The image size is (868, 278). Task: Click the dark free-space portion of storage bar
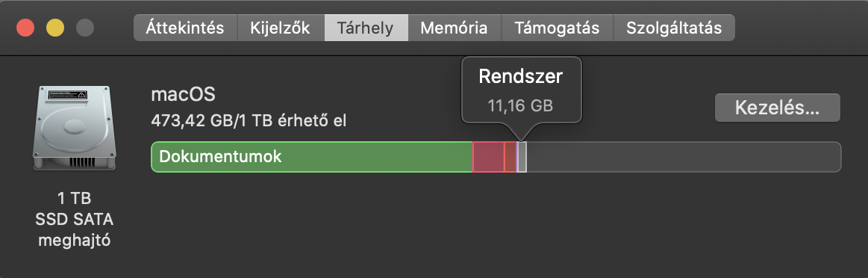tap(684, 157)
